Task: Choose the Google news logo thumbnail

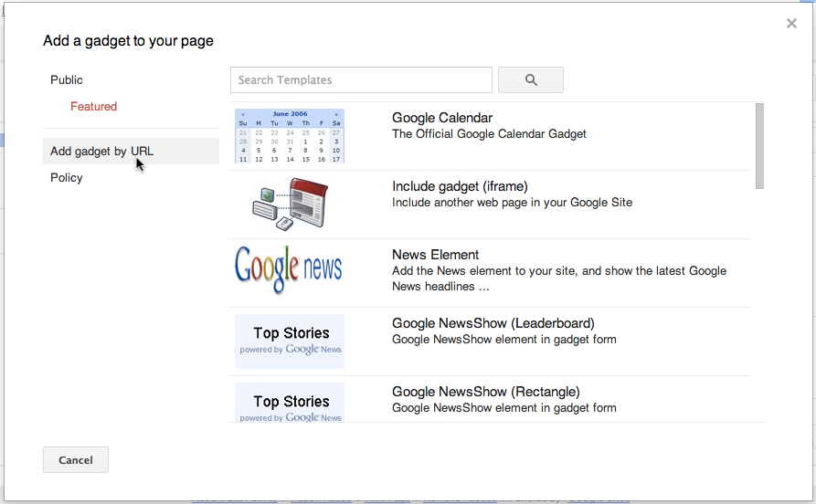Action: pos(289,269)
